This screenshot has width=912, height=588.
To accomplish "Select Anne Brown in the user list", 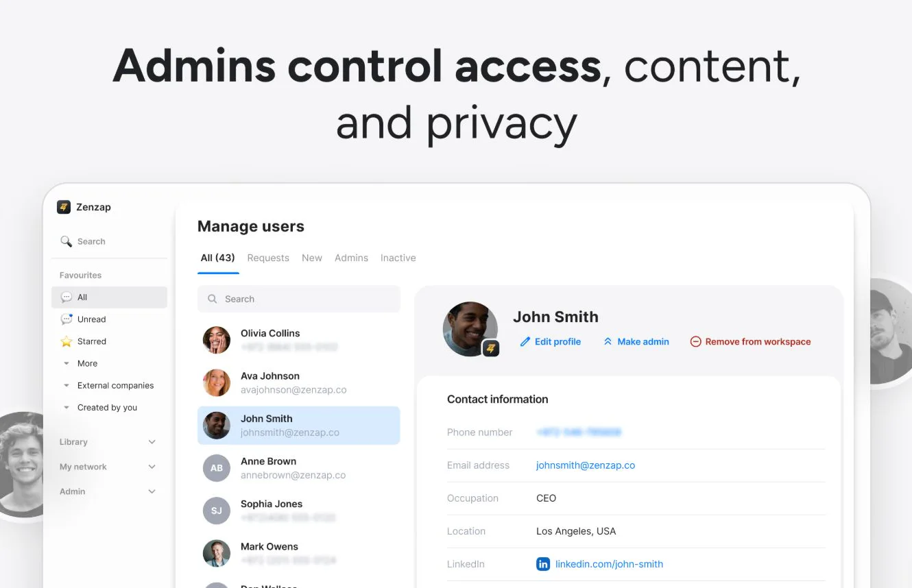I will tap(298, 468).
